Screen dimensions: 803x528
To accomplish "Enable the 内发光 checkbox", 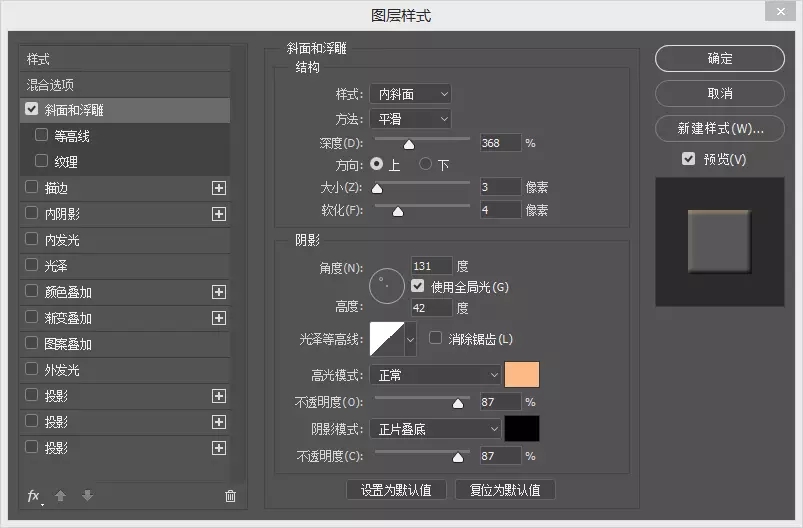I will click(x=32, y=239).
